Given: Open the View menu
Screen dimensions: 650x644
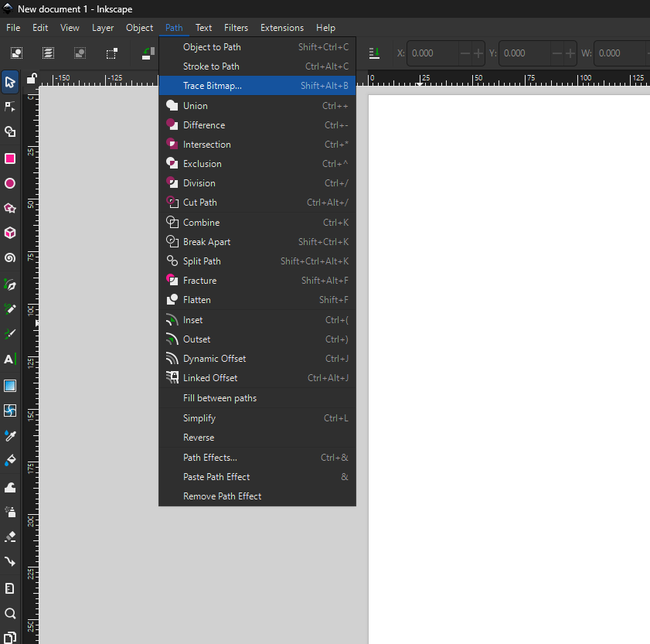Looking at the screenshot, I should [x=70, y=28].
